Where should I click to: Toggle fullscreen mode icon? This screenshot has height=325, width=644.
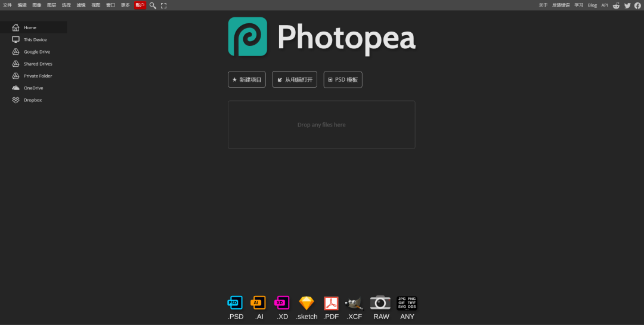coord(164,5)
